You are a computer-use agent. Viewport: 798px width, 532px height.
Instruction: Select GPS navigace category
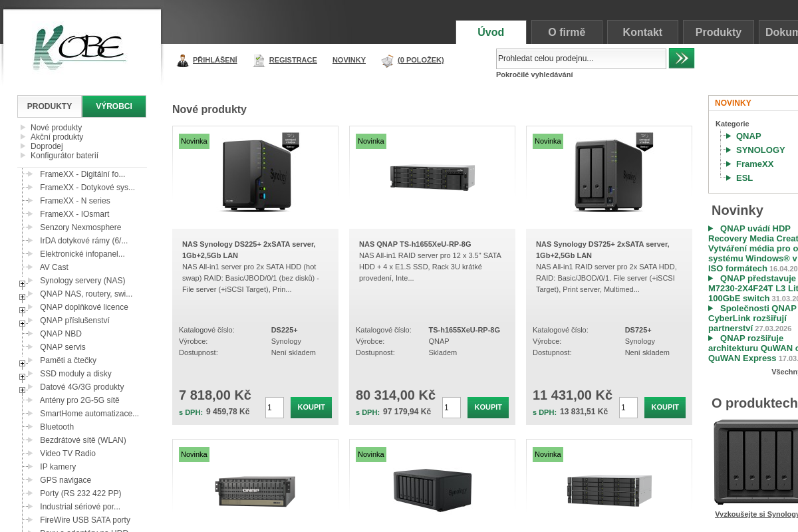click(65, 480)
